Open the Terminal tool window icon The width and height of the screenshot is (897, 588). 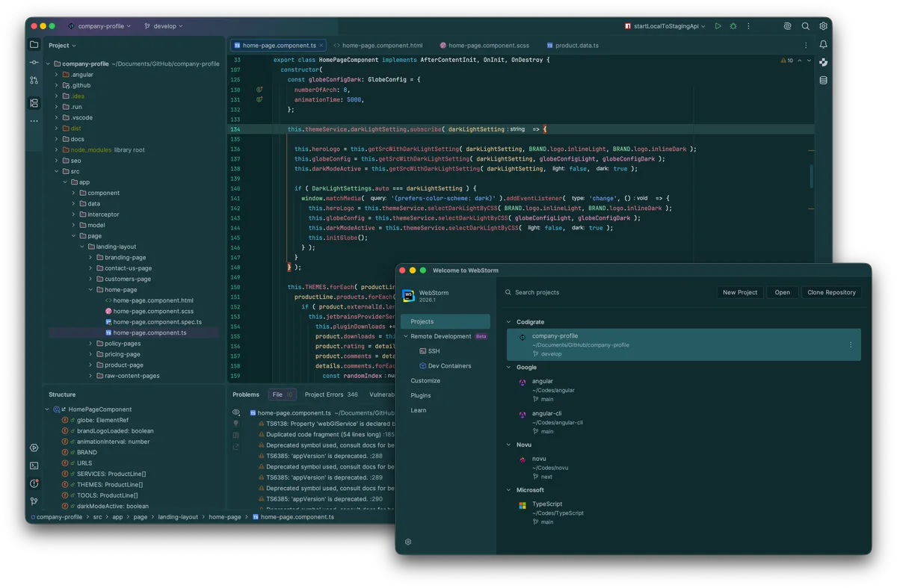[34, 465]
